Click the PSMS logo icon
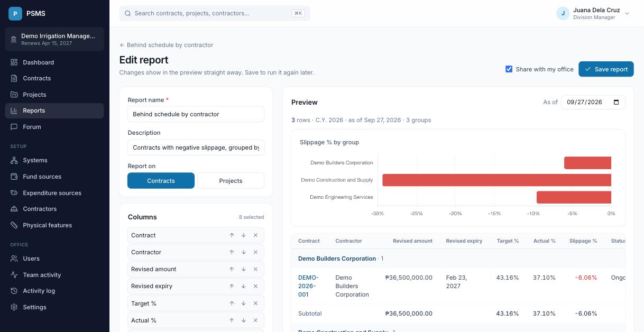The height and width of the screenshot is (332, 644). tap(15, 13)
